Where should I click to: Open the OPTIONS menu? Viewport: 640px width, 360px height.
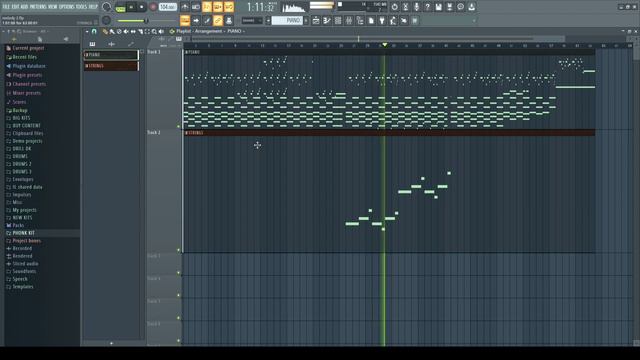[67, 7]
